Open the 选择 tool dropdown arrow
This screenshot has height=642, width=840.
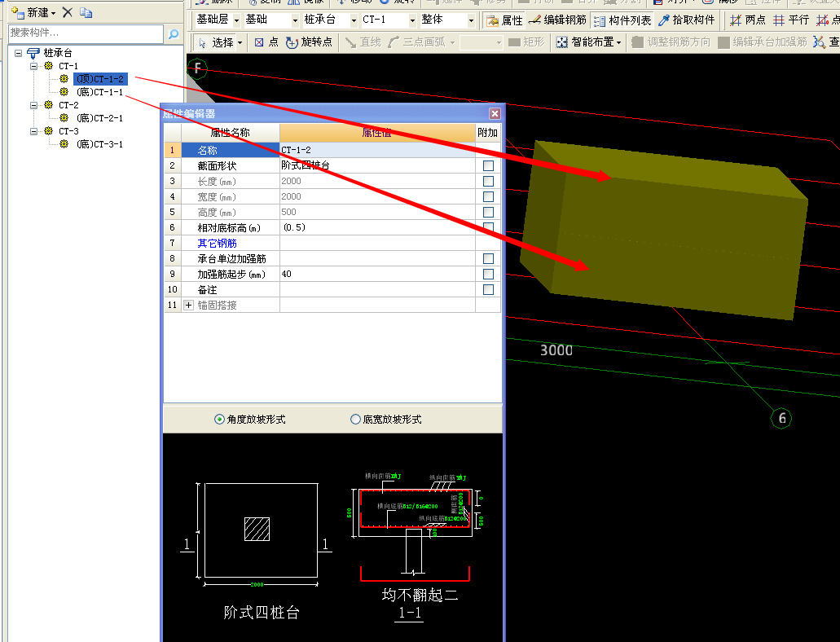pos(240,42)
